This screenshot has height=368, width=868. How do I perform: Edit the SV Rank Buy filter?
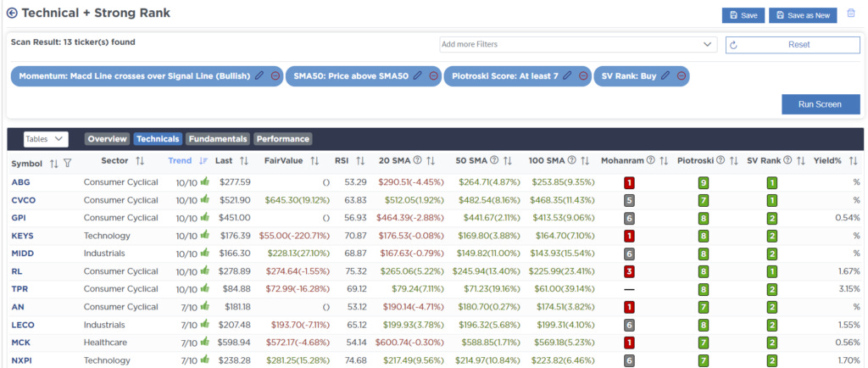coord(665,76)
